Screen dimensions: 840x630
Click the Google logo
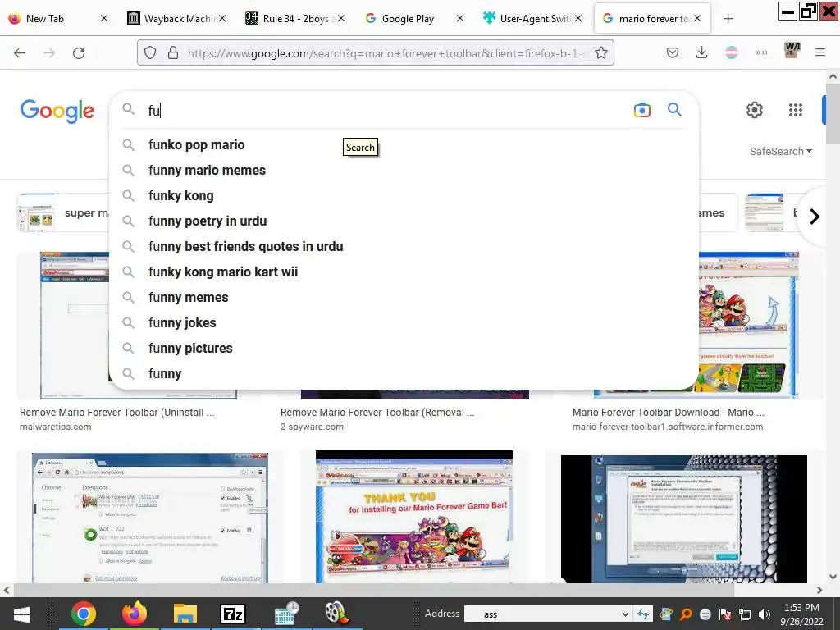click(57, 111)
